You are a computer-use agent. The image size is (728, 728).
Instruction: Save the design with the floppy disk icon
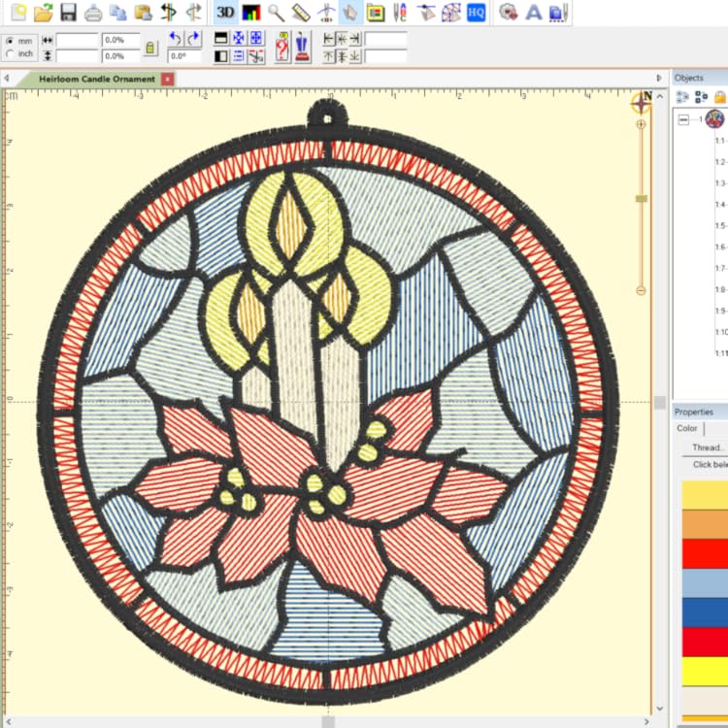pos(68,12)
